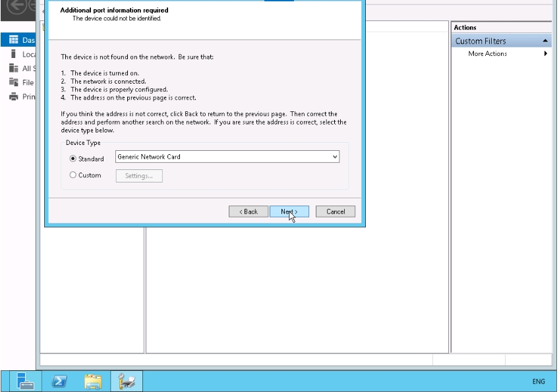Expand the More Actions submenu arrow
This screenshot has width=559, height=392.
pos(546,54)
